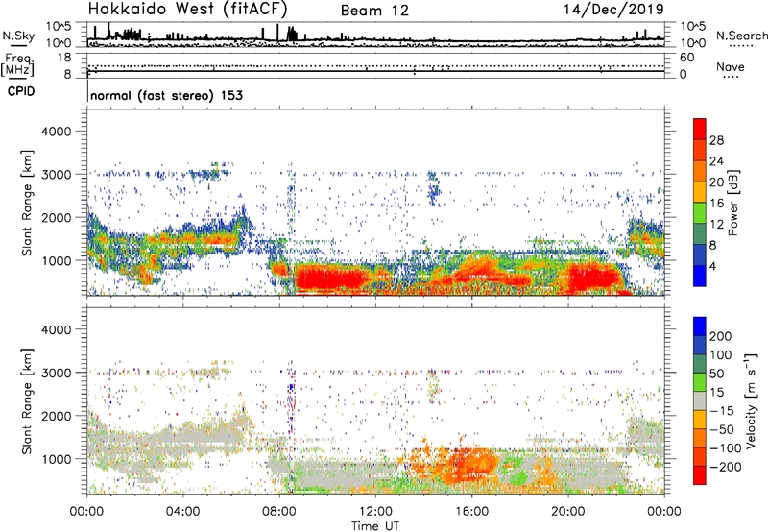Click the "28" label on the Power colorbar
768x532 pixels.
(716, 140)
